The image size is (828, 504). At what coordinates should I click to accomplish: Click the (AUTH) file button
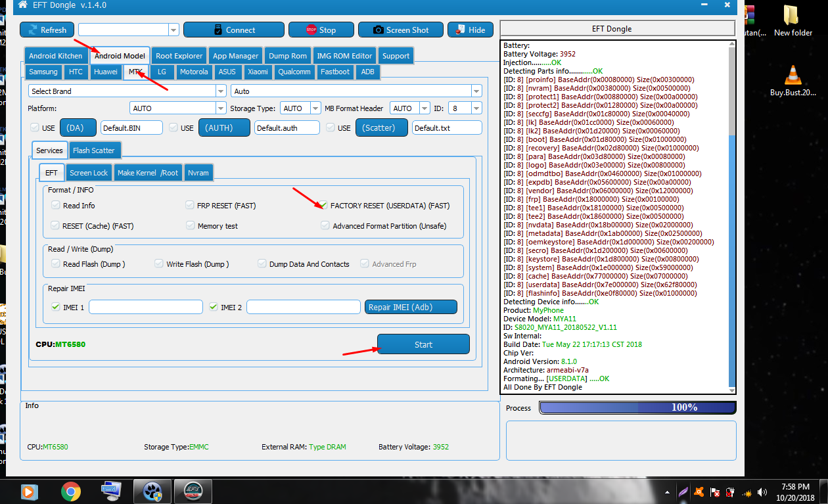coord(224,127)
